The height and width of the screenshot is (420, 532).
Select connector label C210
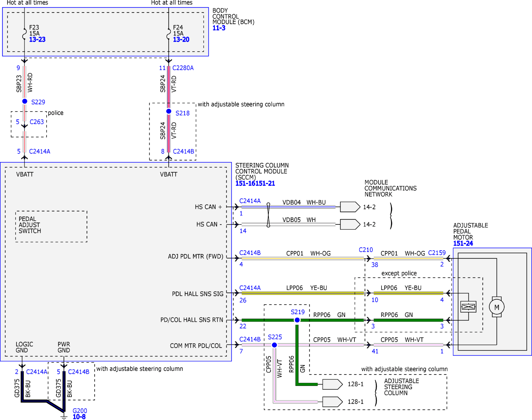click(x=366, y=250)
